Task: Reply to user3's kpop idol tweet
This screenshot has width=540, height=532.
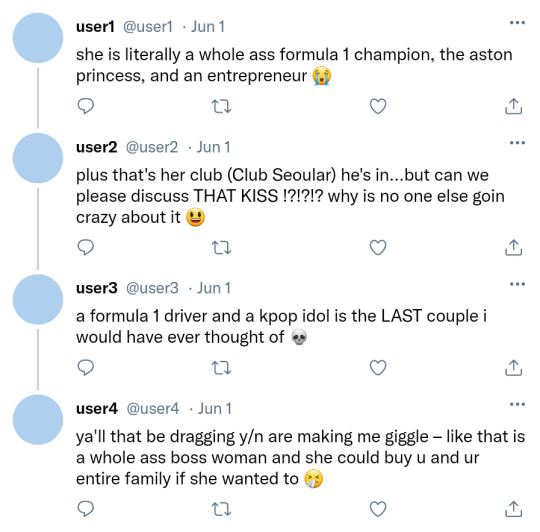Action: [x=85, y=367]
